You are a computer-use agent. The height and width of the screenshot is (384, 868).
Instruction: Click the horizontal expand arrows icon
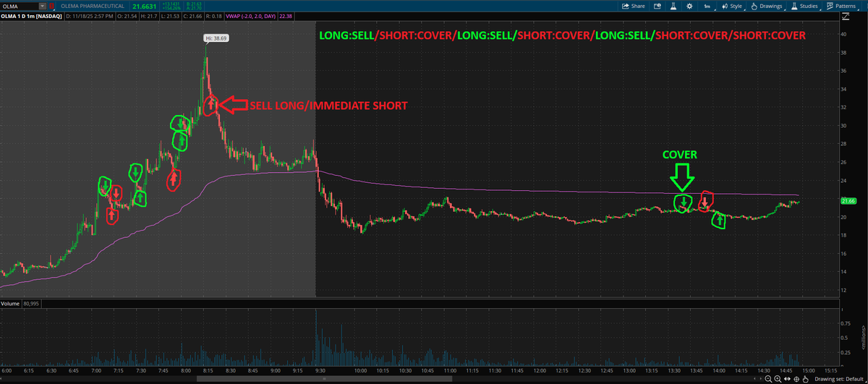787,379
